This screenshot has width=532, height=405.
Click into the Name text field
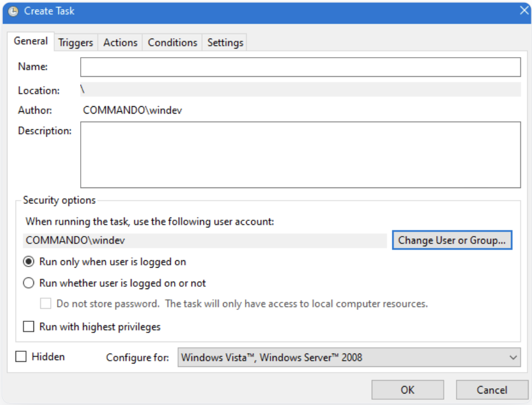(300, 67)
